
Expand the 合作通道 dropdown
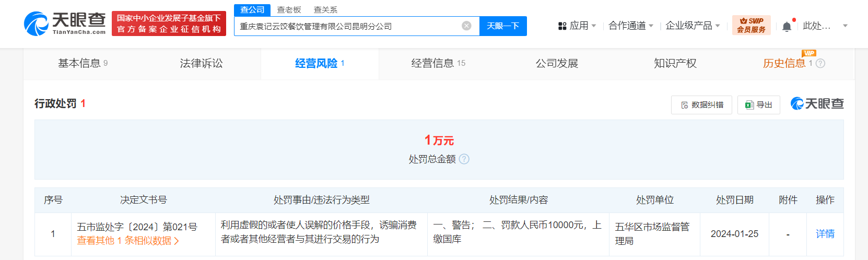click(631, 26)
